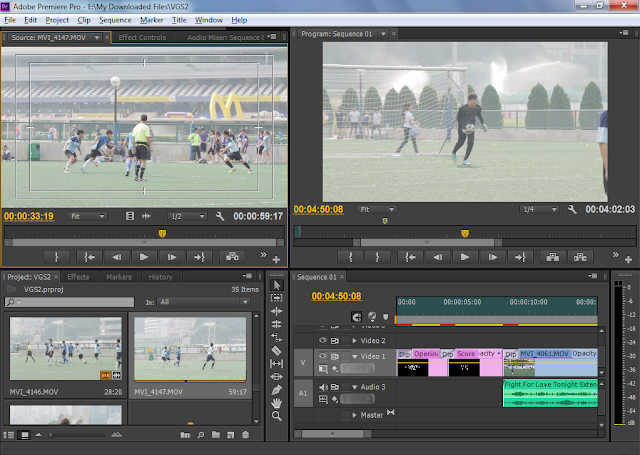This screenshot has height=455, width=640.
Task: Open the Marker menu
Action: pyautogui.click(x=151, y=20)
